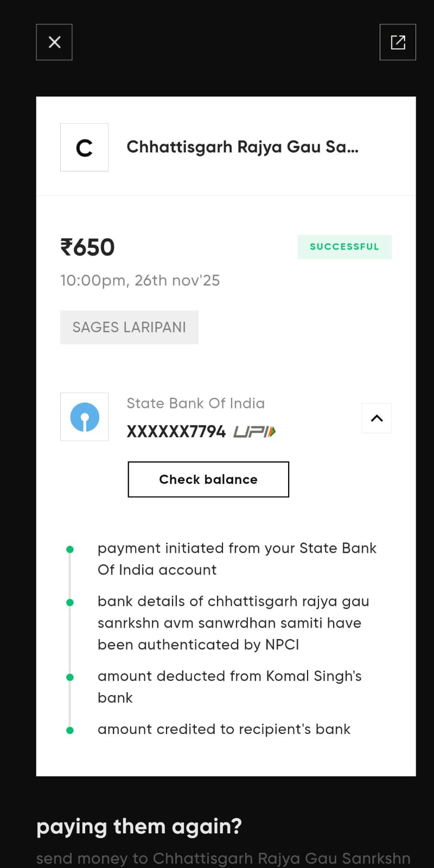Screen dimensions: 434x868
Task: Tap the send money to Chhattisgarh text
Action: pyautogui.click(x=223, y=858)
